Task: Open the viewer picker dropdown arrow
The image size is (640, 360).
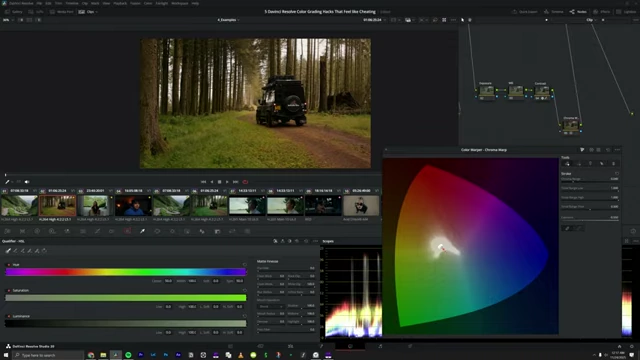Action: click(x=12, y=182)
